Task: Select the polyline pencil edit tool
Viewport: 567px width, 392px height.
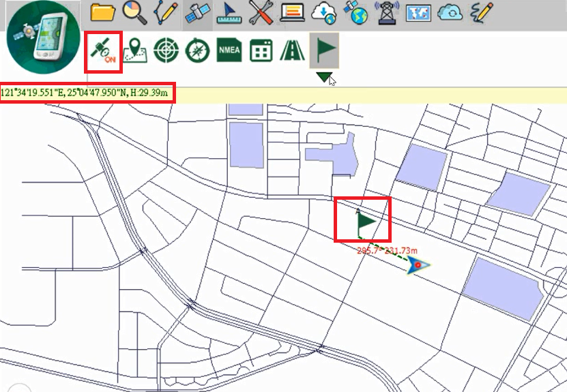Action: tap(166, 12)
